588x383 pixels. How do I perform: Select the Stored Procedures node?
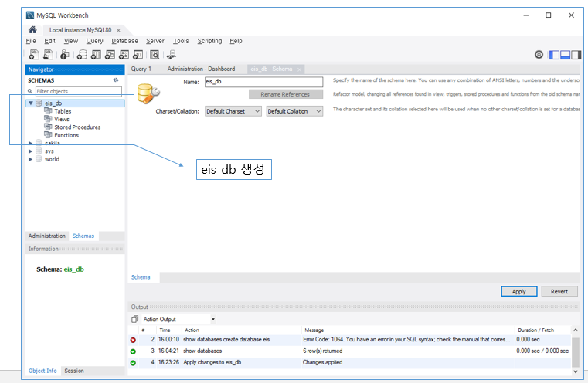tap(77, 127)
